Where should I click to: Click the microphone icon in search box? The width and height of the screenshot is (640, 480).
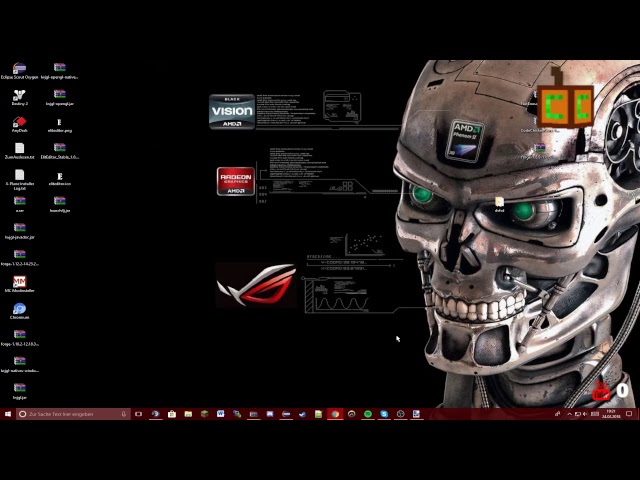(x=123, y=414)
